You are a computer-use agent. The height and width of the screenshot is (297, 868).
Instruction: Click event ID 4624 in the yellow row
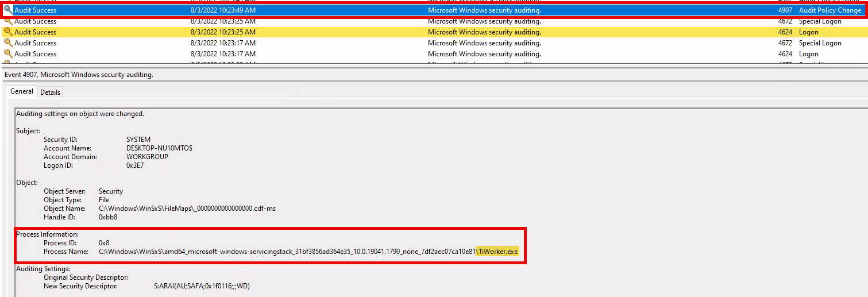[785, 32]
